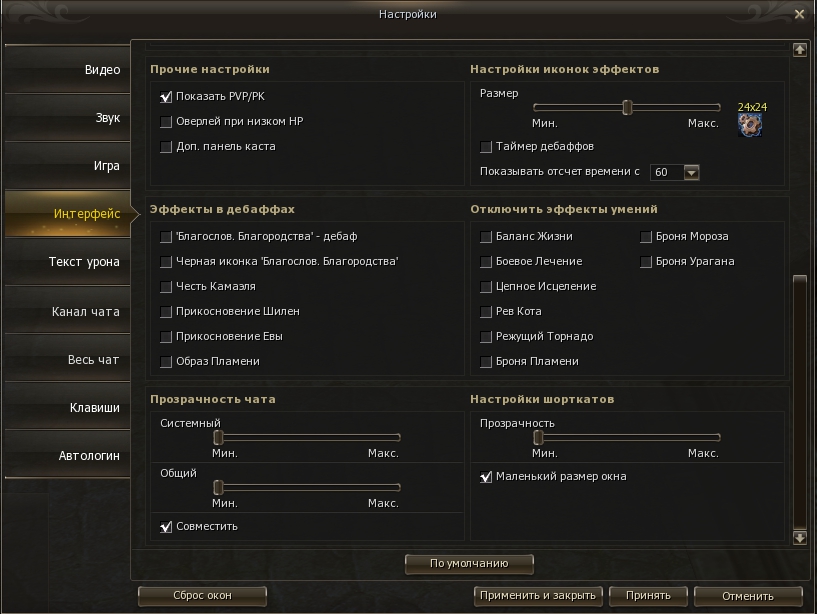Click the gear effect icon preview
817x614 pixels.
[x=750, y=125]
